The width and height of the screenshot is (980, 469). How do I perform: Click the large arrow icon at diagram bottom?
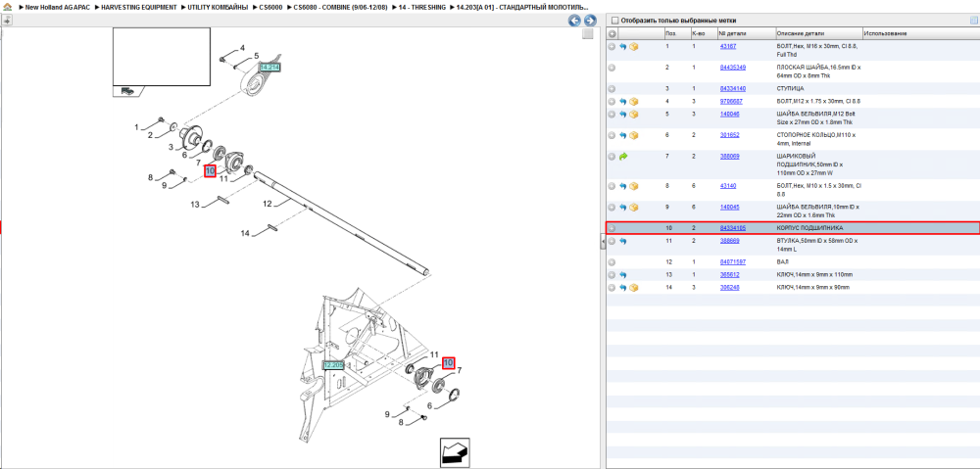click(x=455, y=452)
